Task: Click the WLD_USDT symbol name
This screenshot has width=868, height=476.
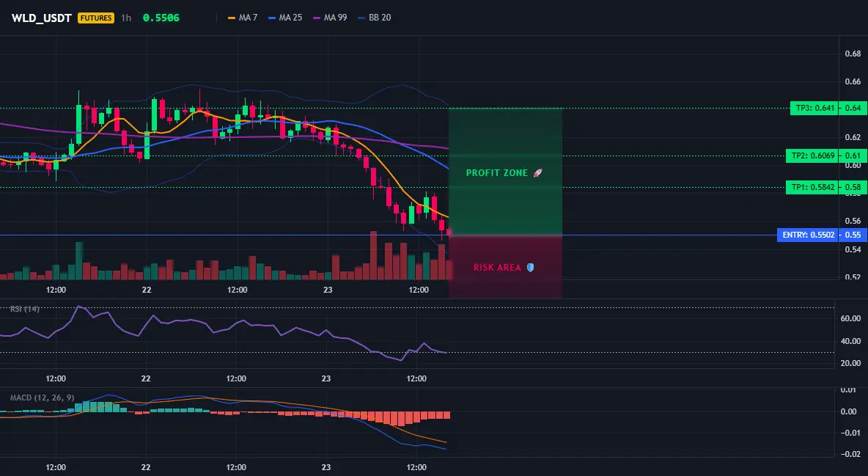Action: pyautogui.click(x=42, y=18)
